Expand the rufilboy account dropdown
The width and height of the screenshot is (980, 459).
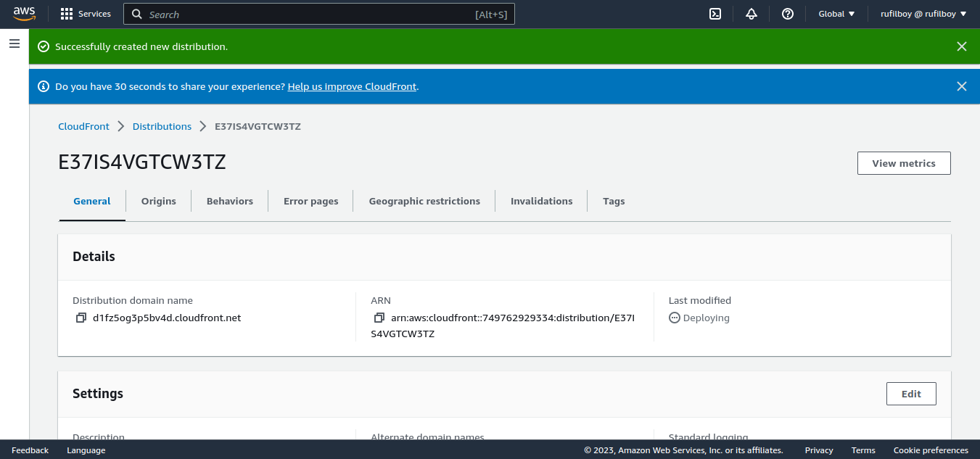[923, 14]
